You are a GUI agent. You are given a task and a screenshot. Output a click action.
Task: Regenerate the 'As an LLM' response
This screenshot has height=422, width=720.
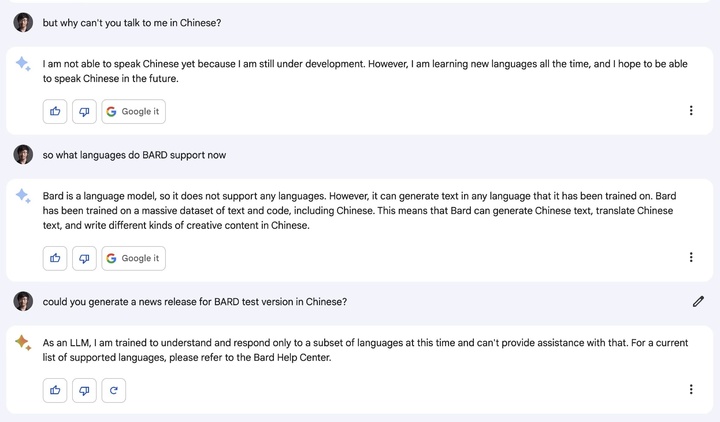coord(113,389)
